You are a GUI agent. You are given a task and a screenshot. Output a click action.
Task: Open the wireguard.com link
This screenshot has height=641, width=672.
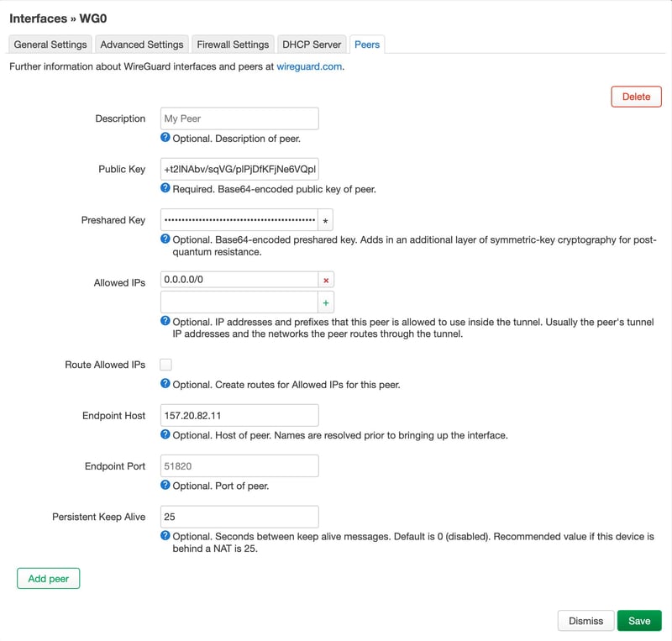pos(309,66)
